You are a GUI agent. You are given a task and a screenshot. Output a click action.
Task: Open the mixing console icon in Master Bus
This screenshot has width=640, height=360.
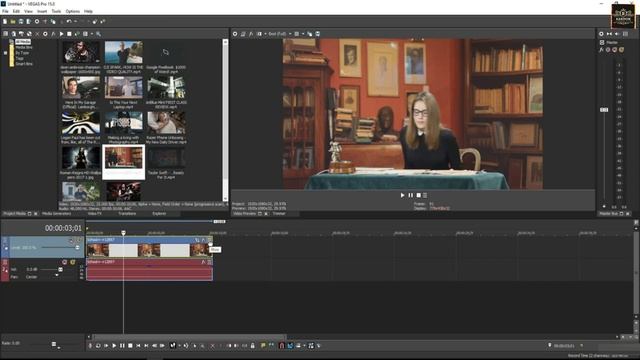[625, 34]
